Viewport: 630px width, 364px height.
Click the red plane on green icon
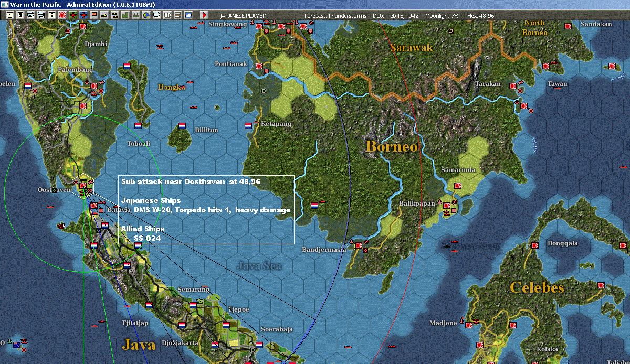coord(72,15)
